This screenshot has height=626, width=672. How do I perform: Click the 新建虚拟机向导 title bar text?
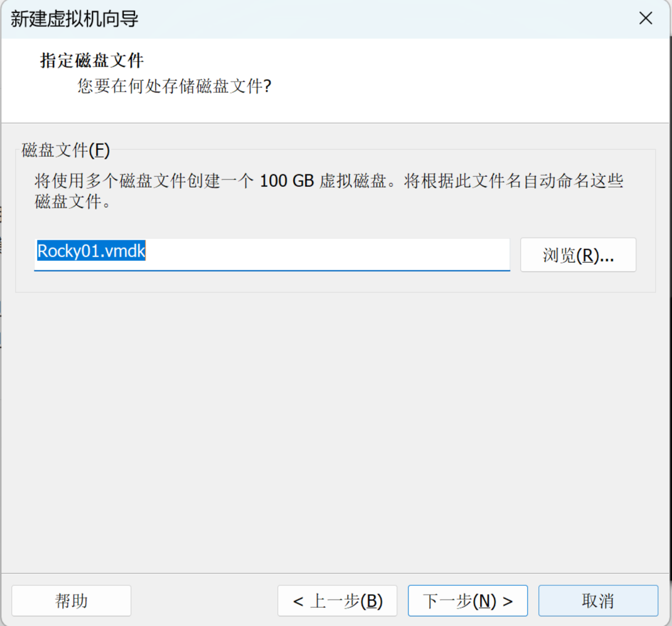coord(75,19)
